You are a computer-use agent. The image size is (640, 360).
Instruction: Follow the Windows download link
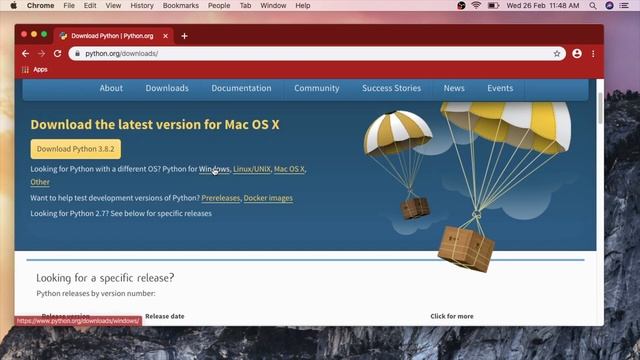pos(214,169)
